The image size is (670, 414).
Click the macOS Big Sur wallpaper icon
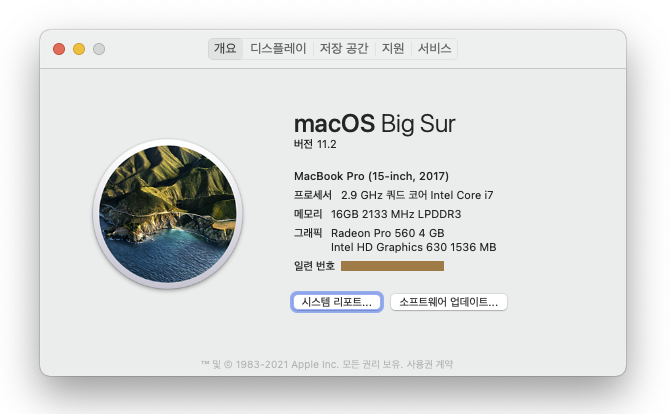(168, 214)
